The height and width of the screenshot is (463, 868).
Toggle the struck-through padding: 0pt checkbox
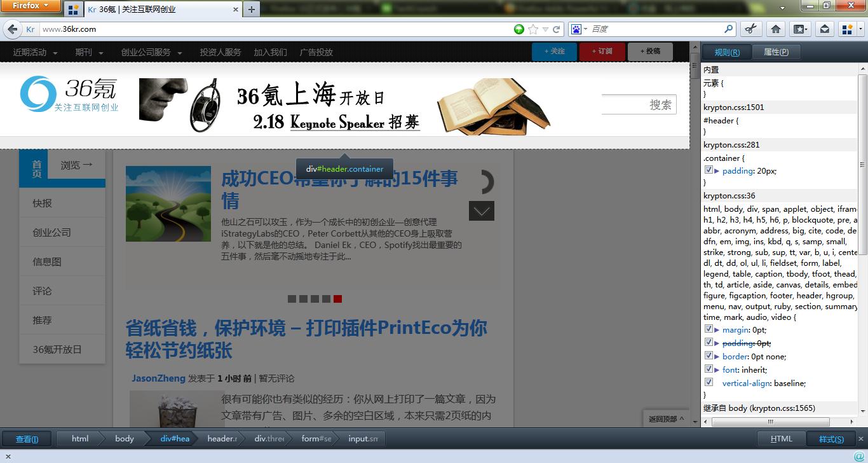709,342
